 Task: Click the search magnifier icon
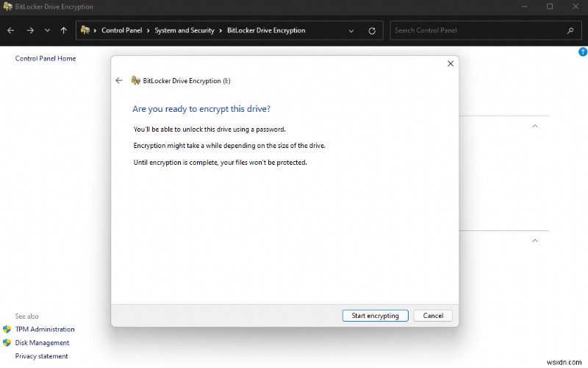point(570,30)
